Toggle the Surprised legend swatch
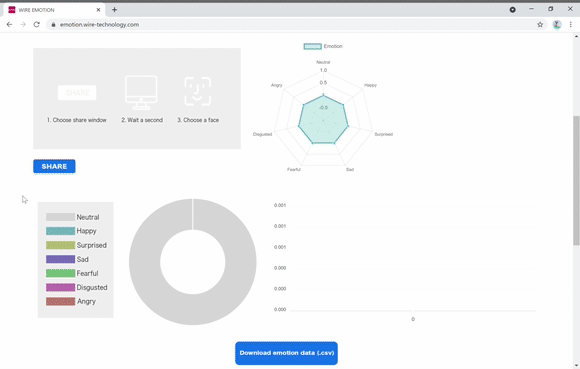The height and width of the screenshot is (369, 580). point(60,245)
